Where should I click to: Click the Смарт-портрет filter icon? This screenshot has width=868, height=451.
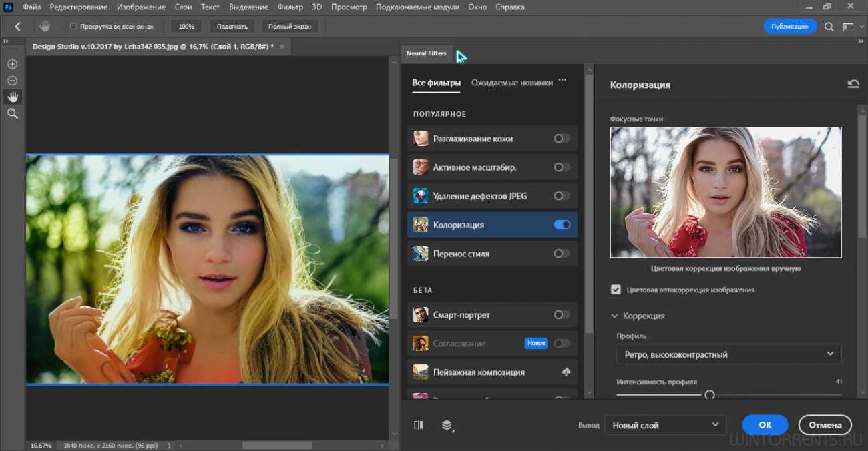[420, 315]
